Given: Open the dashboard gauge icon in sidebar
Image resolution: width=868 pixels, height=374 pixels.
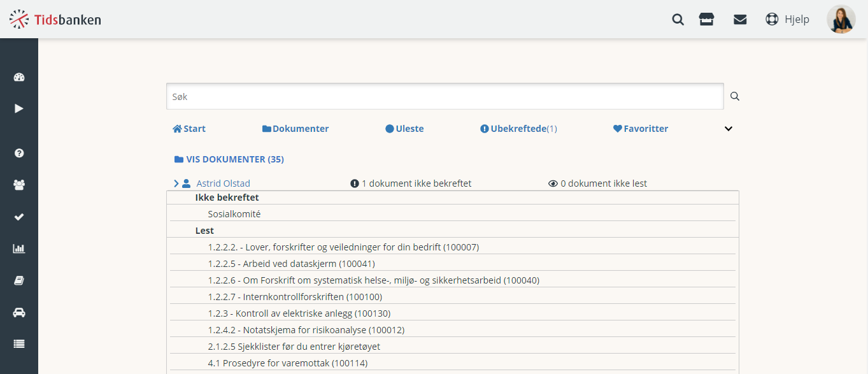Looking at the screenshot, I should 18,78.
